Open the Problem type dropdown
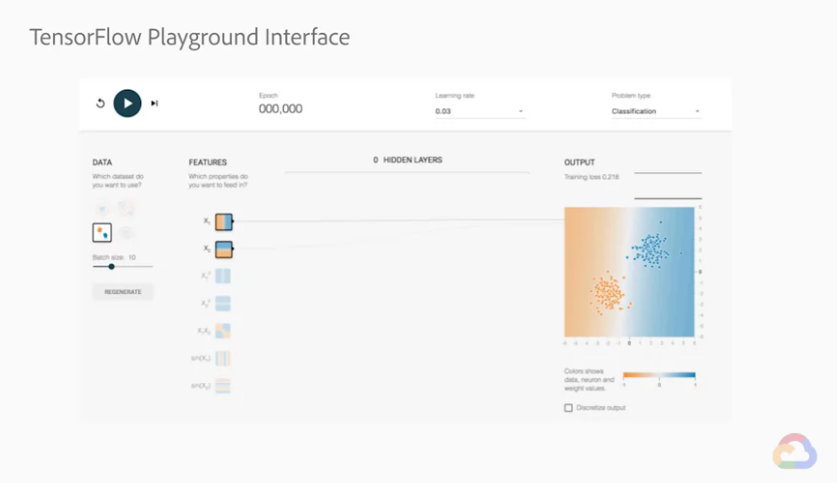Image resolution: width=837 pixels, height=483 pixels. (x=656, y=111)
